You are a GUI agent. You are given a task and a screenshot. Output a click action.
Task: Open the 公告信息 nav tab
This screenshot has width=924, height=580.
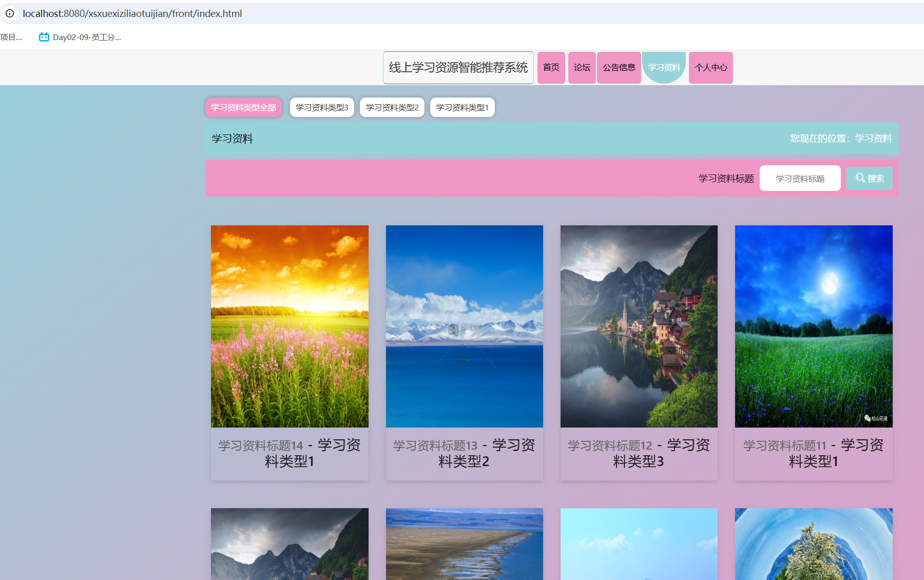619,67
